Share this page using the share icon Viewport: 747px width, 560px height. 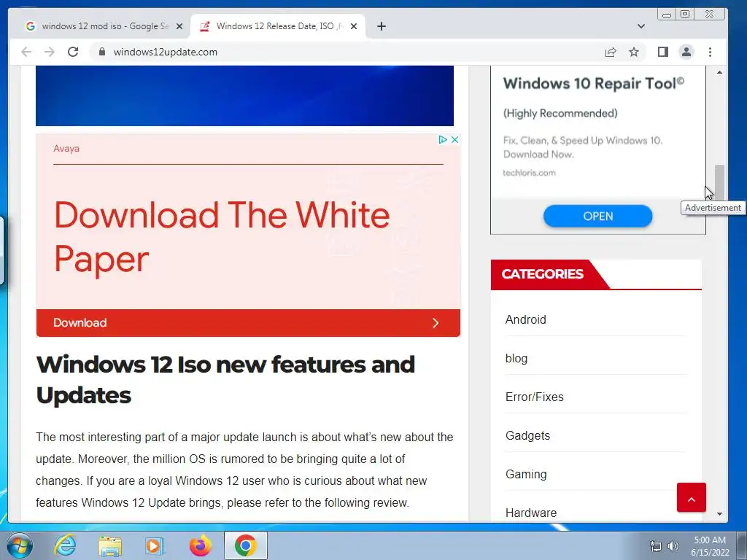point(611,52)
